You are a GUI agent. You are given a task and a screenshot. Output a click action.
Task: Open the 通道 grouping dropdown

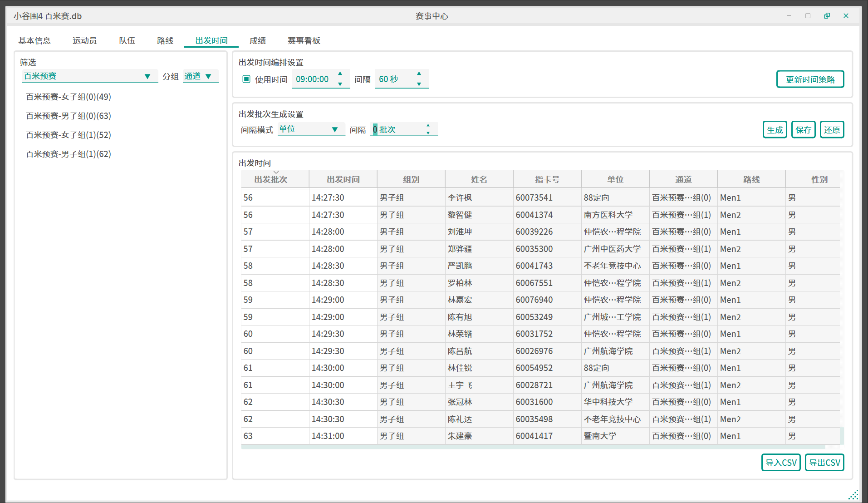tap(201, 76)
